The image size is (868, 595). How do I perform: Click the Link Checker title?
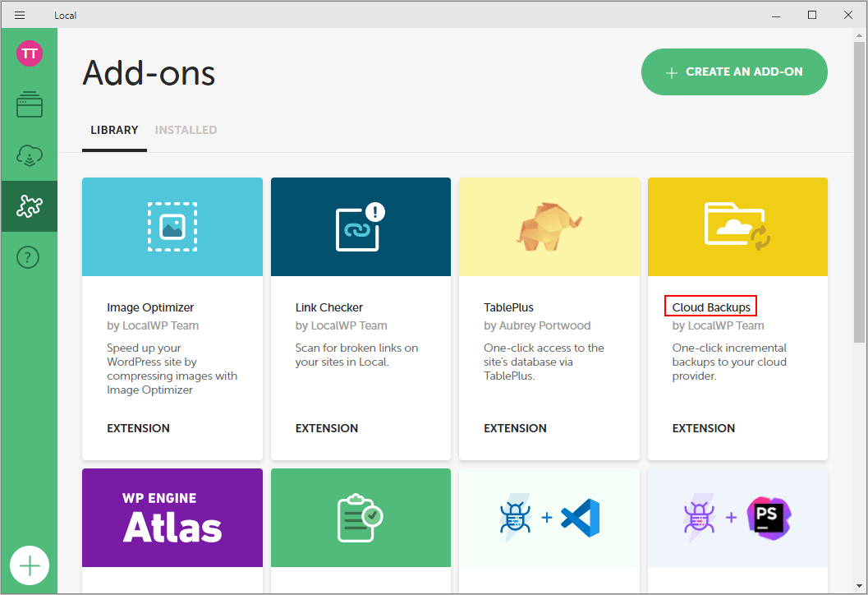coord(328,307)
